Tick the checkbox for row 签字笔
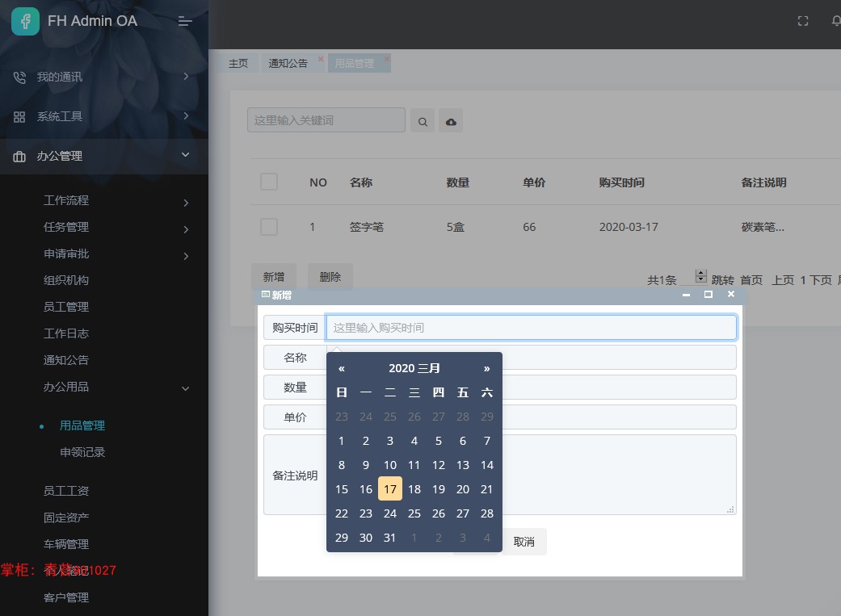The width and height of the screenshot is (841, 616). pyautogui.click(x=269, y=227)
